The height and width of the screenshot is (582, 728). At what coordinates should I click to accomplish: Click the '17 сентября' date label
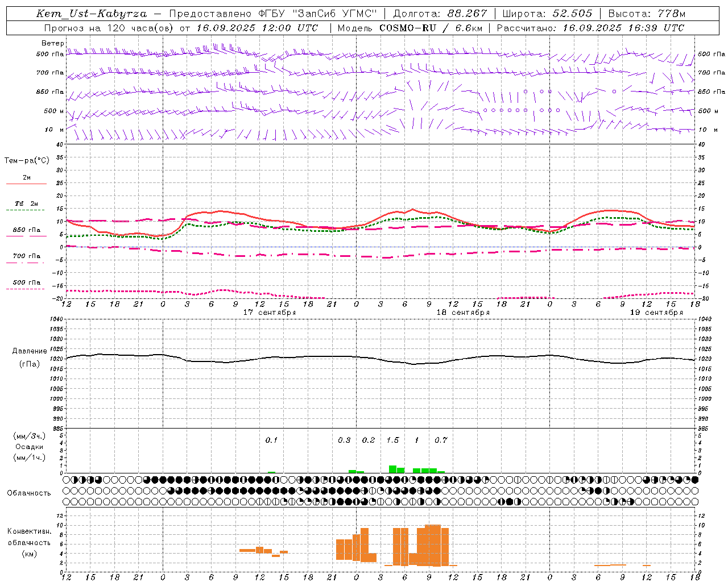click(x=270, y=313)
